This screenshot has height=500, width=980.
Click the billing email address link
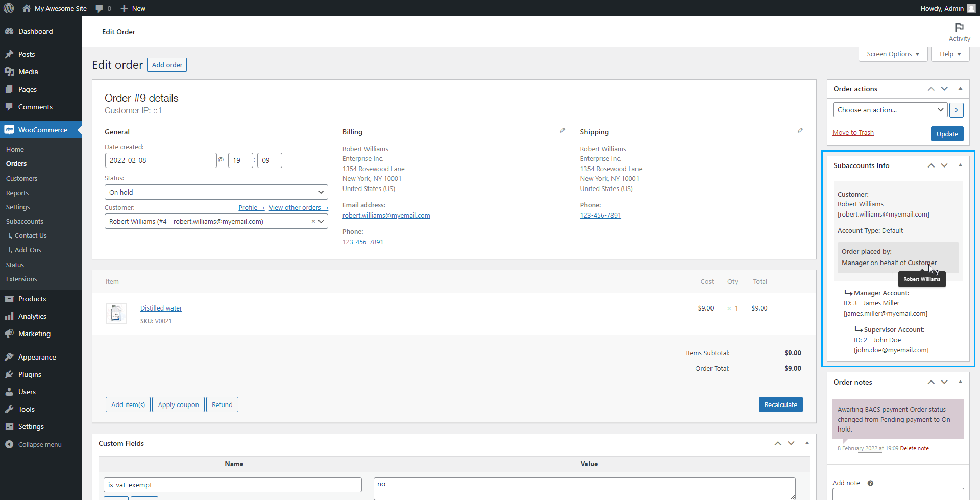click(x=386, y=215)
